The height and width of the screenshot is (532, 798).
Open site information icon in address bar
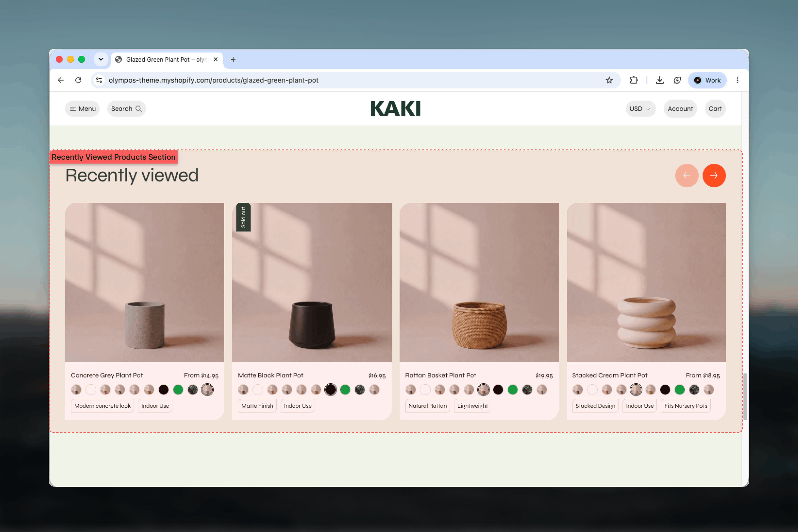point(99,80)
